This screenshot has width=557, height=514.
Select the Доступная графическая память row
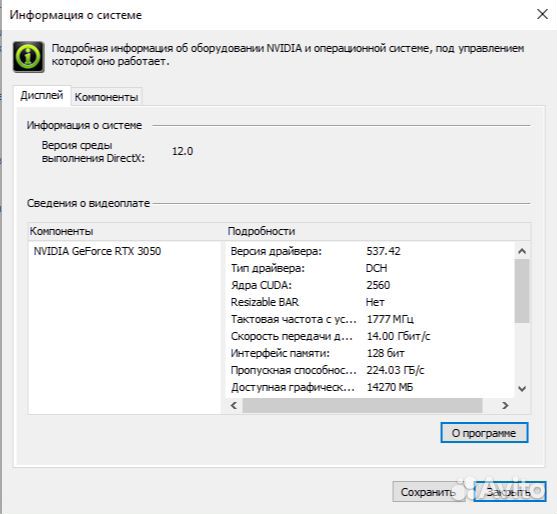click(x=371, y=387)
